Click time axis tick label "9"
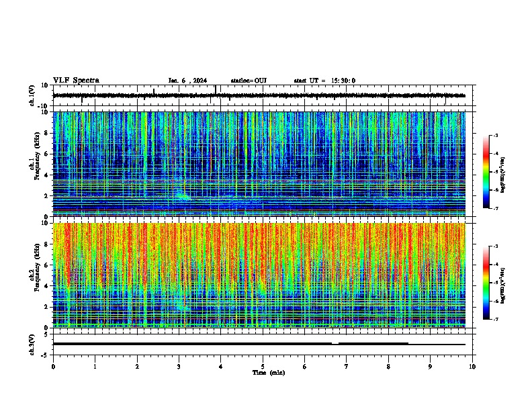 pos(430,367)
